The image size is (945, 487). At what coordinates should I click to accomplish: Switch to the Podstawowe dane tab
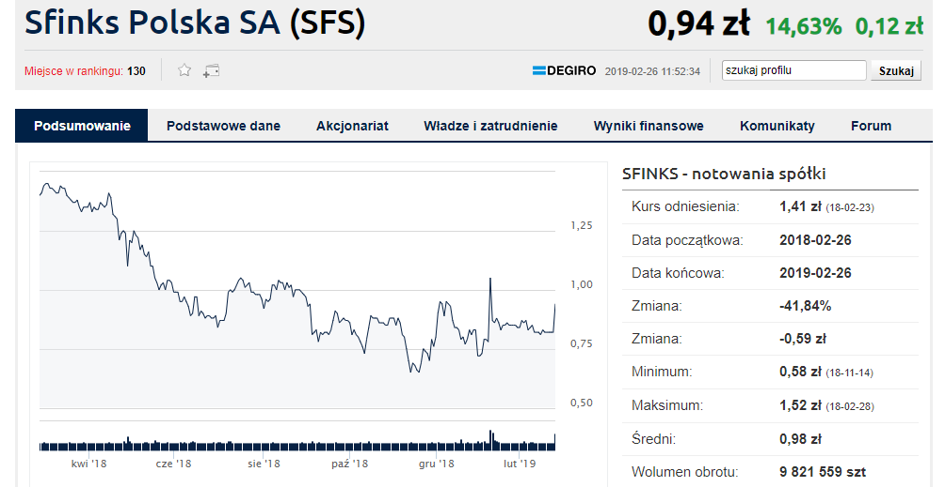[x=224, y=126]
